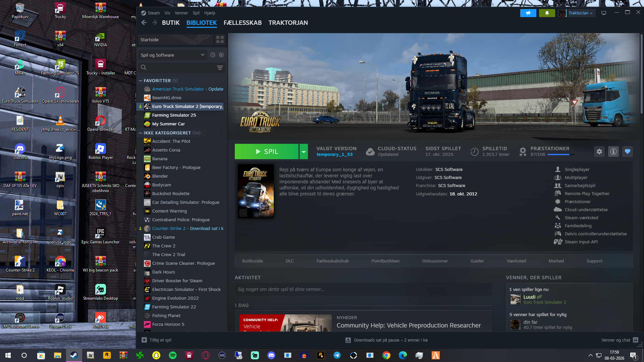This screenshot has height=362, width=644.
Task: Open the game info icon button
Action: (613, 152)
